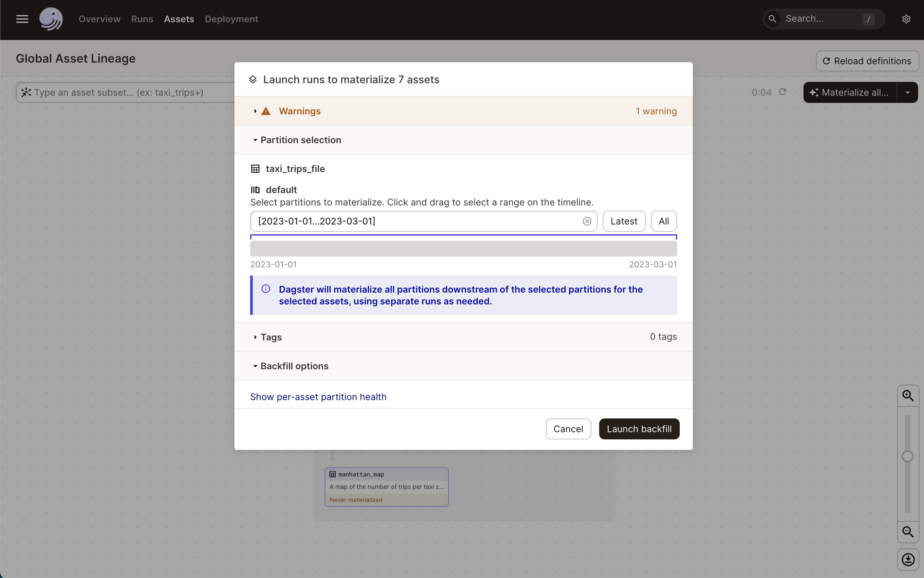Clear the partition range text field
The height and width of the screenshot is (578, 924).
[x=587, y=222]
